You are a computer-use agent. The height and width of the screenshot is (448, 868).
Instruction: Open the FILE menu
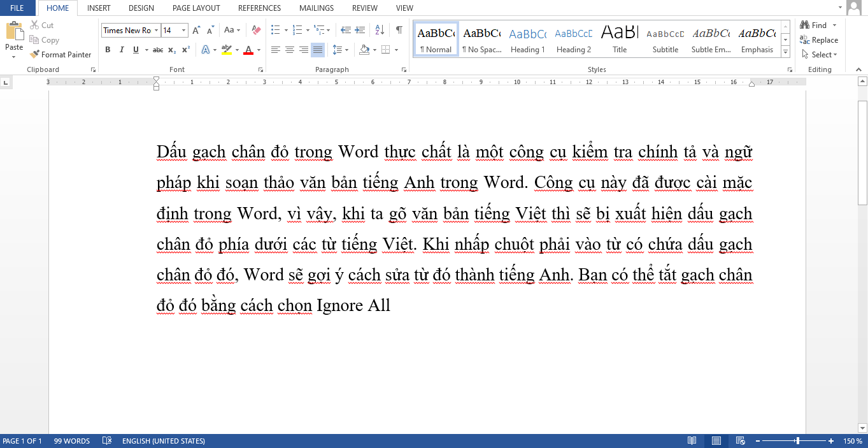[x=17, y=8]
